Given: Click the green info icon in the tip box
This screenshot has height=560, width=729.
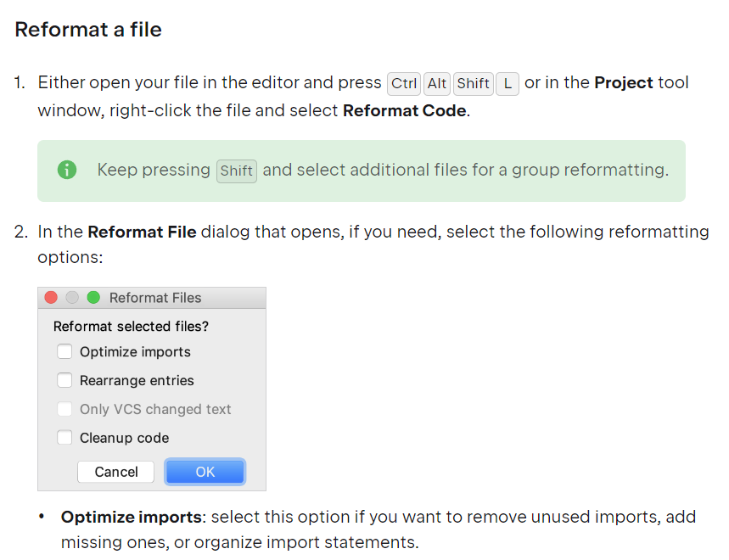Looking at the screenshot, I should (x=67, y=170).
